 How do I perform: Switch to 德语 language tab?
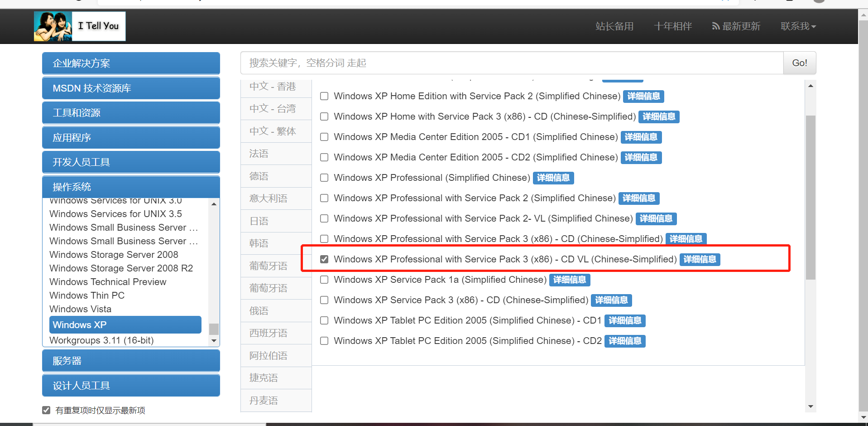[276, 176]
